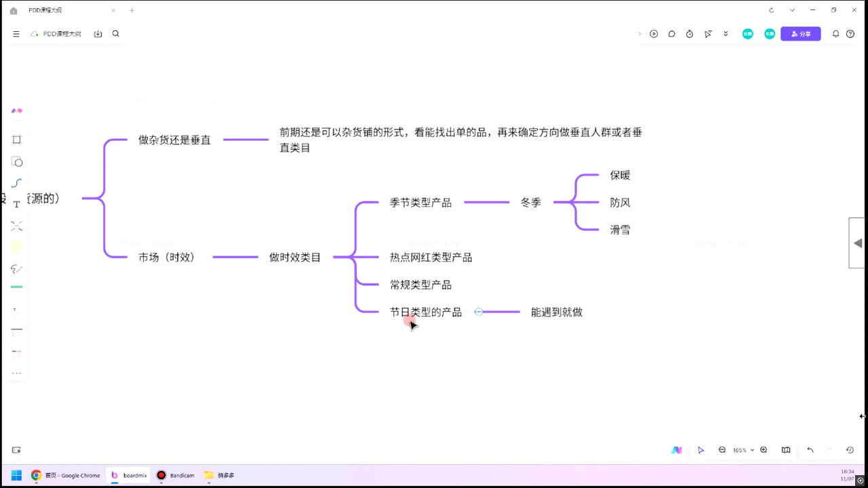
Task: Expand the right side panel arrow
Action: click(x=858, y=243)
